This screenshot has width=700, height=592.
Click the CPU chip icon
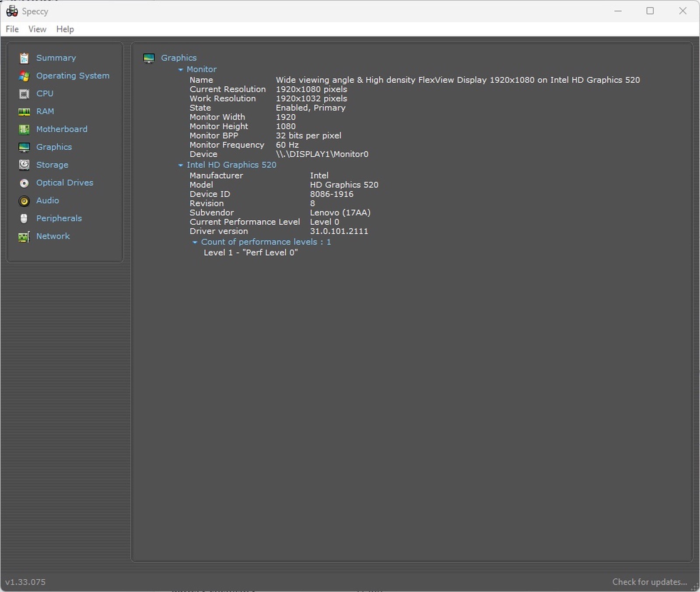pyautogui.click(x=24, y=94)
